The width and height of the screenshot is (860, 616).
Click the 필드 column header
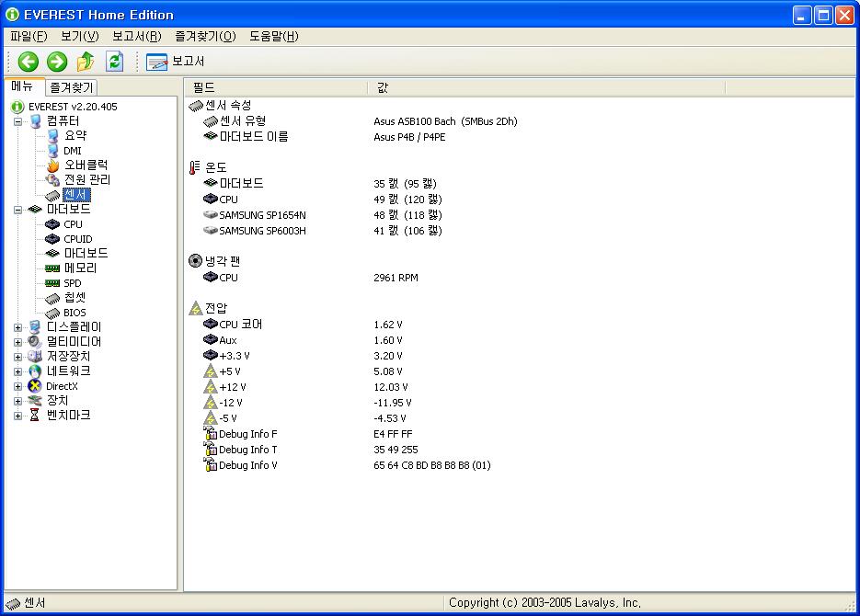pyautogui.click(x=276, y=87)
